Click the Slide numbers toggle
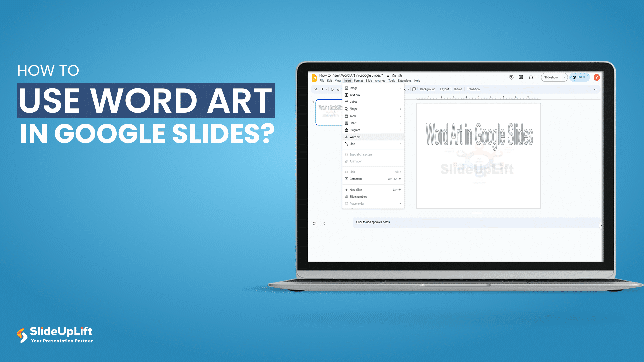Viewport: 644px width, 362px height. pyautogui.click(x=359, y=196)
